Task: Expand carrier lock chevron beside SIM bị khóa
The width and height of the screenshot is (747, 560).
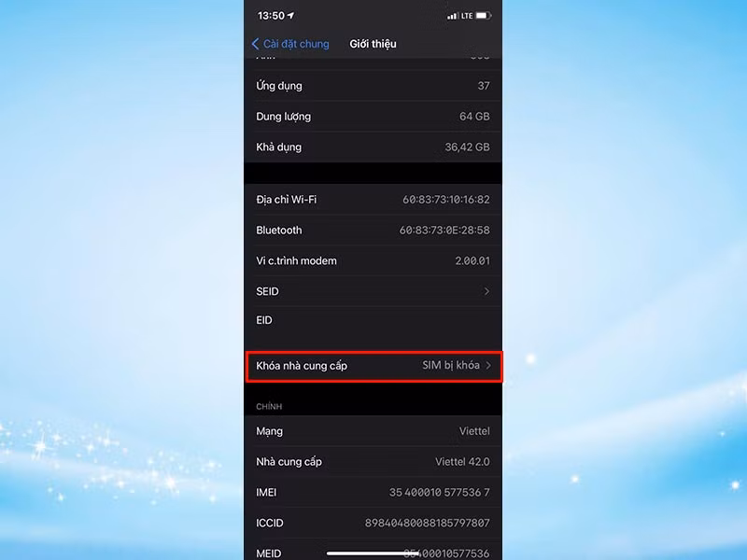Action: coord(488,366)
